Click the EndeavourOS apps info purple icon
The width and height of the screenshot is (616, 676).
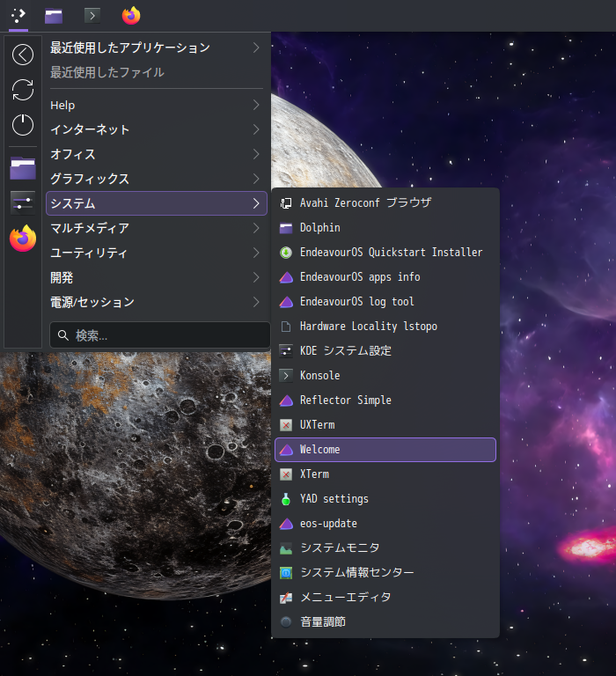286,277
